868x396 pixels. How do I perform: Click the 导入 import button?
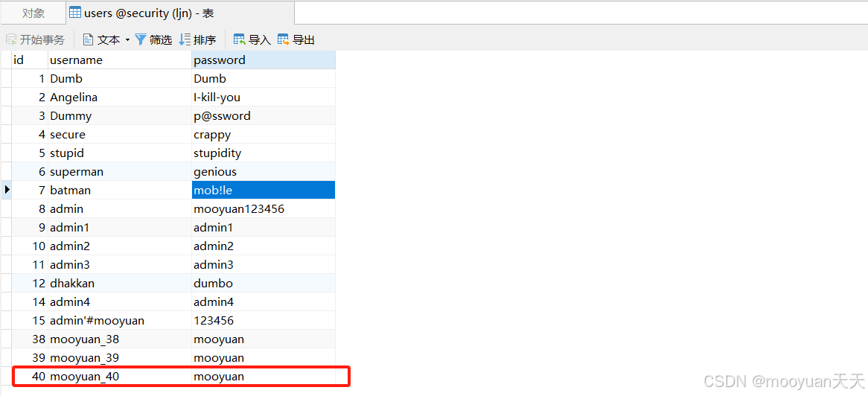(x=252, y=40)
